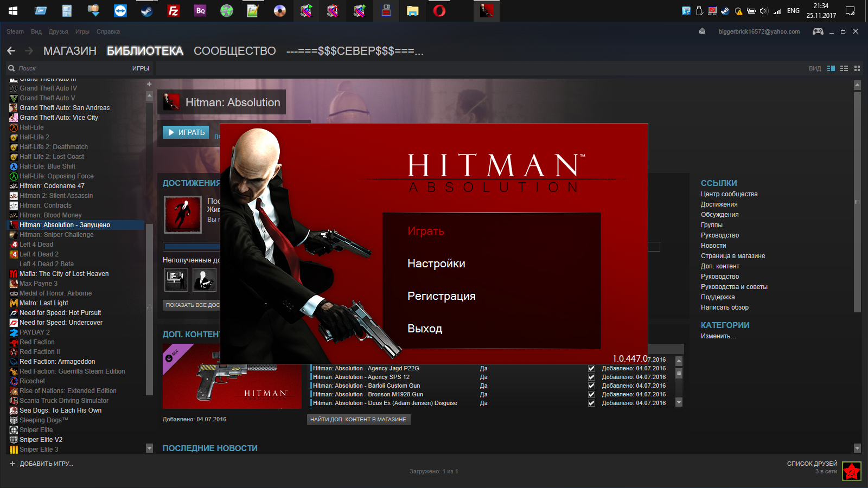Click the search magnifier icon in library
This screenshot has height=488, width=868.
tap(11, 68)
